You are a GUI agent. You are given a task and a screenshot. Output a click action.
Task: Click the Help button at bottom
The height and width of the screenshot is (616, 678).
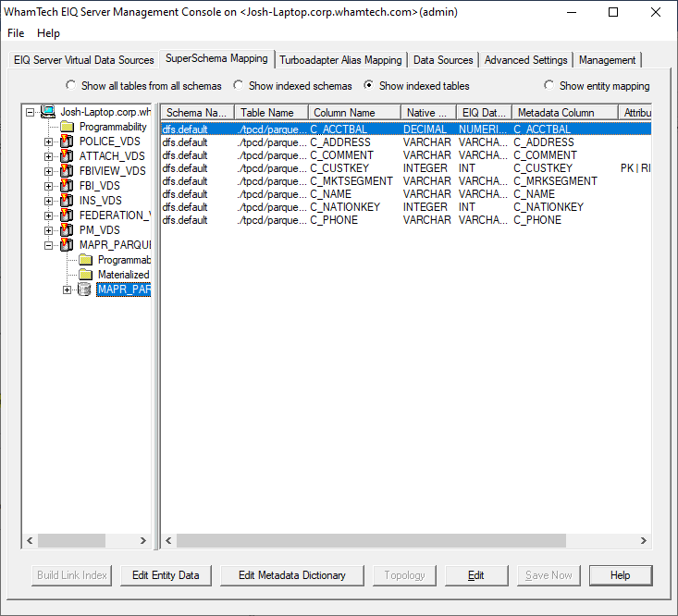621,575
